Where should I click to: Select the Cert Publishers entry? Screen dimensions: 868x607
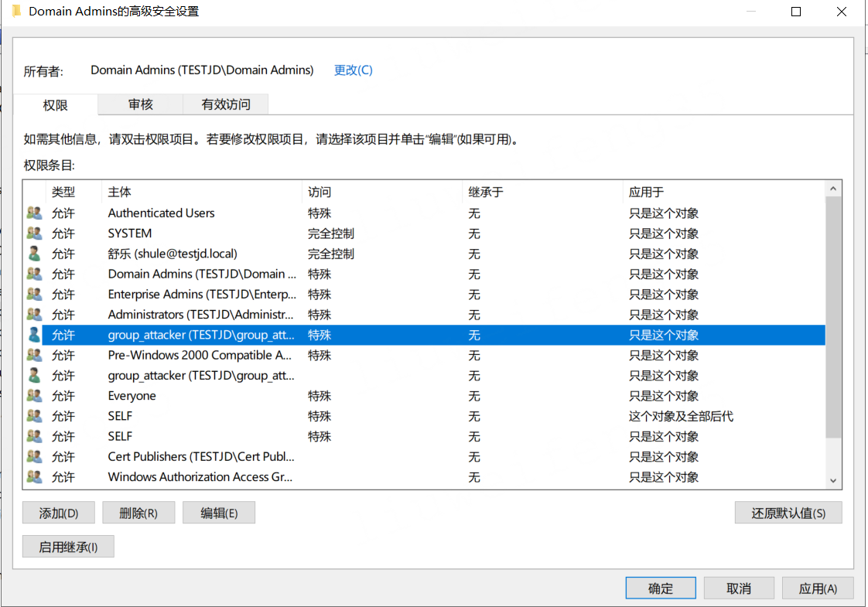click(x=425, y=456)
